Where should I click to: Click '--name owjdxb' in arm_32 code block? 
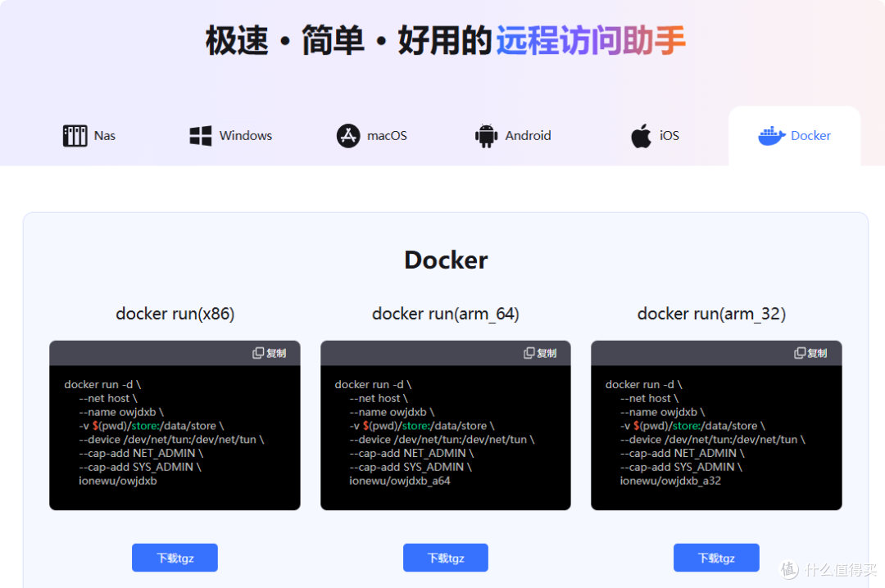tap(662, 413)
